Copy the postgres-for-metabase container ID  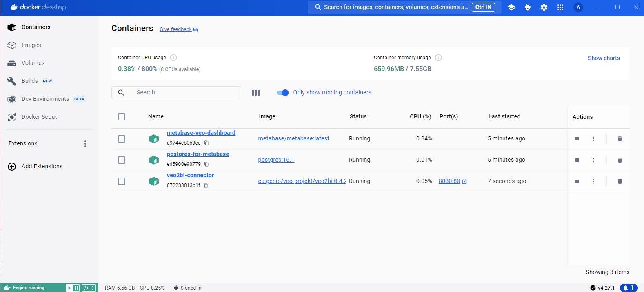coord(207,164)
